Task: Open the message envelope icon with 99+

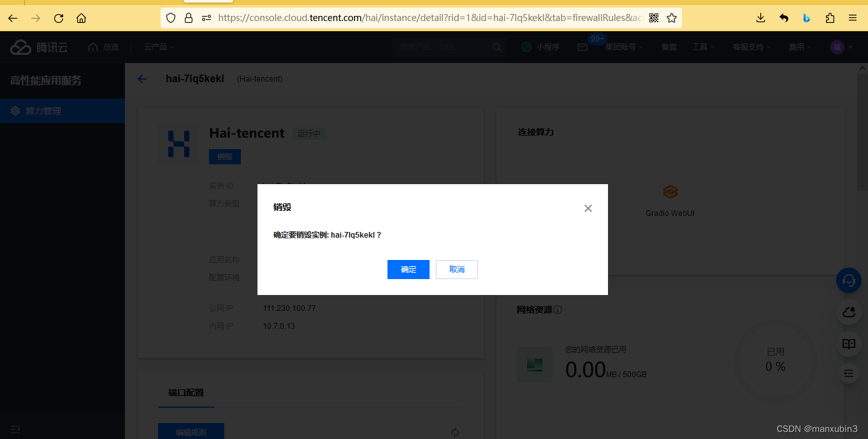Action: (x=582, y=47)
